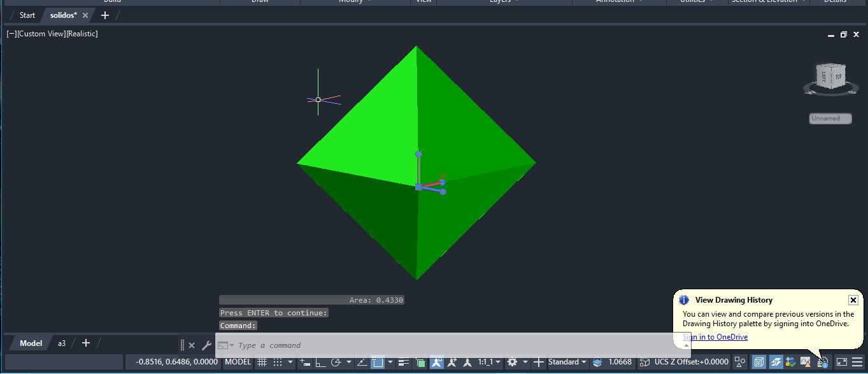This screenshot has height=374, width=868.
Task: Open the [Realistic] visual style menu
Action: pos(82,34)
